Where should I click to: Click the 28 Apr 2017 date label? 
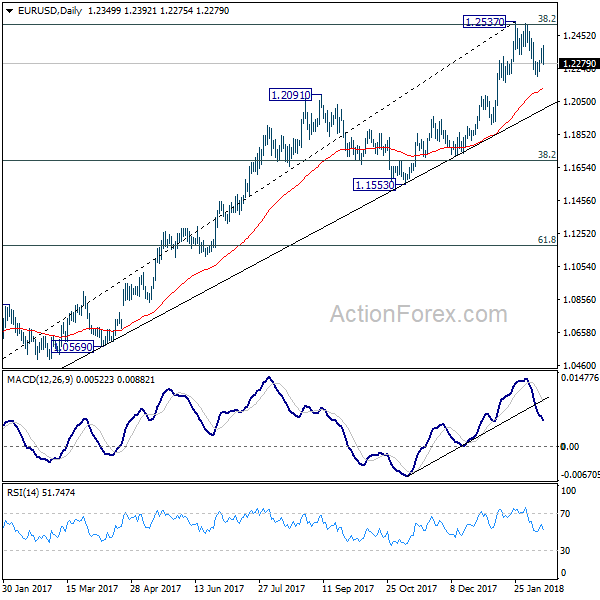(155, 588)
